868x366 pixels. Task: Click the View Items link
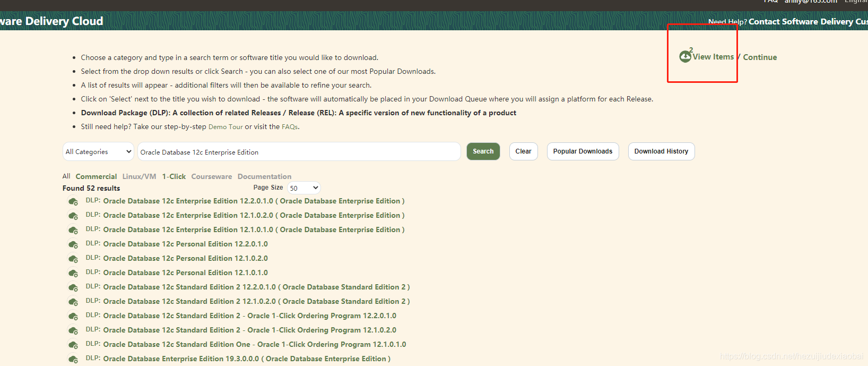pos(713,57)
